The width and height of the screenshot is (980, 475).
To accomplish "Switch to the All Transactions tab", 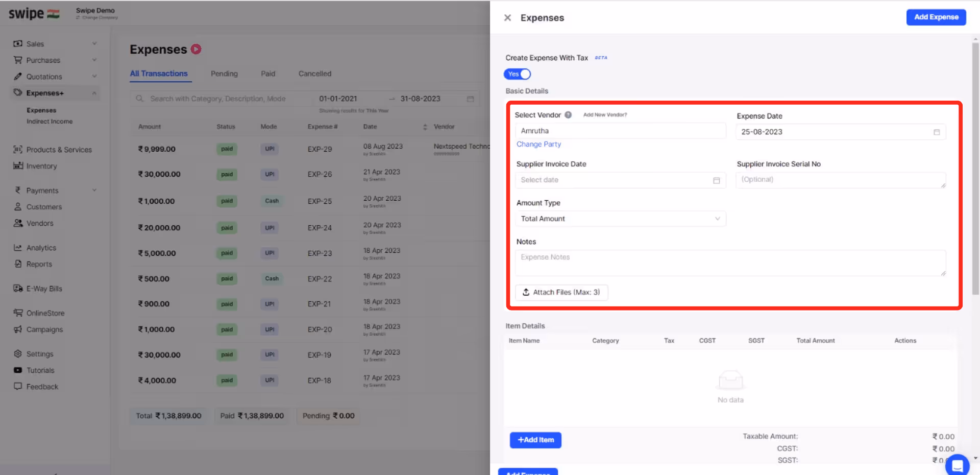I will [159, 74].
